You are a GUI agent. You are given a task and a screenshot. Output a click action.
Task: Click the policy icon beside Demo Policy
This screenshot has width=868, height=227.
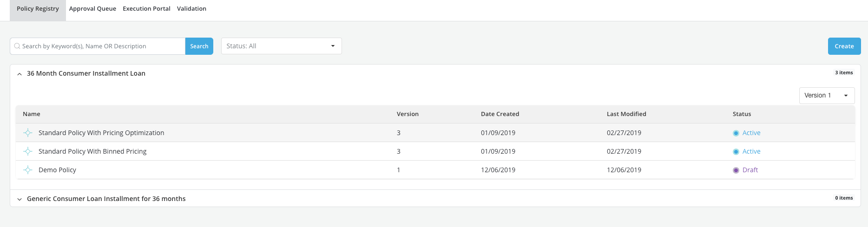[28, 170]
